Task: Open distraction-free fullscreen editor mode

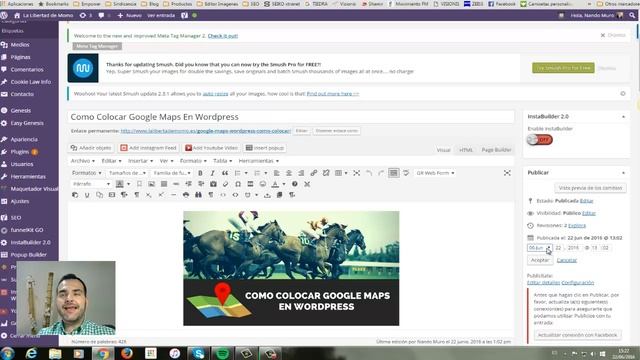Action: [x=507, y=173]
